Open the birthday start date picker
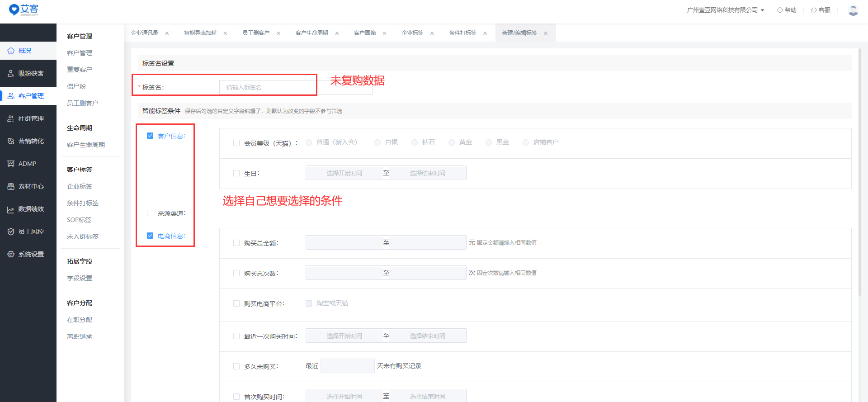Screen dimensions: 868x402 [x=344, y=173]
